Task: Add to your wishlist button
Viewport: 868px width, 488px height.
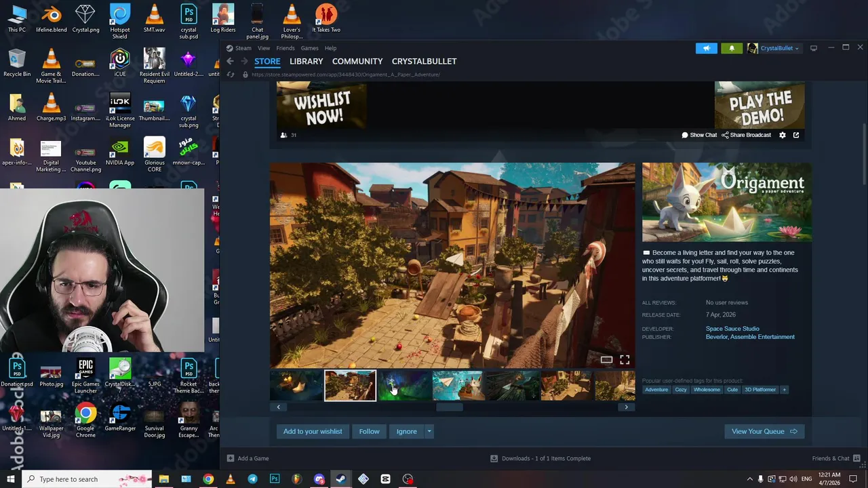Action: click(x=313, y=431)
